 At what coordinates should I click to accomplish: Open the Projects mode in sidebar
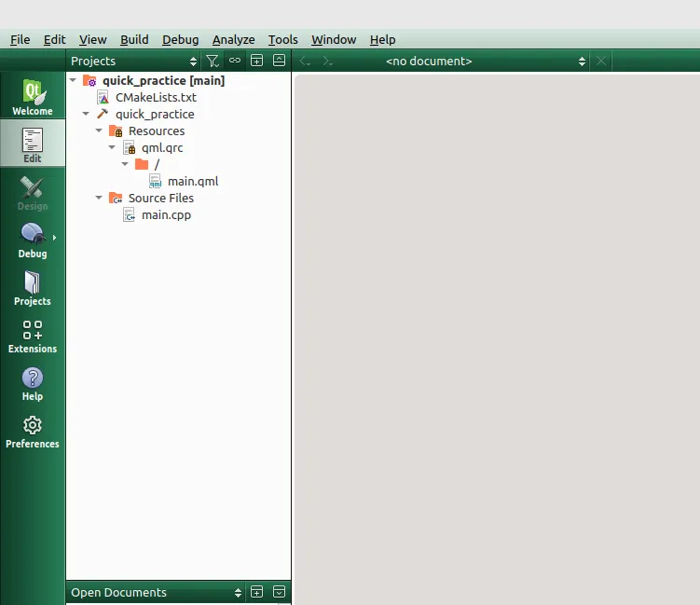33,286
